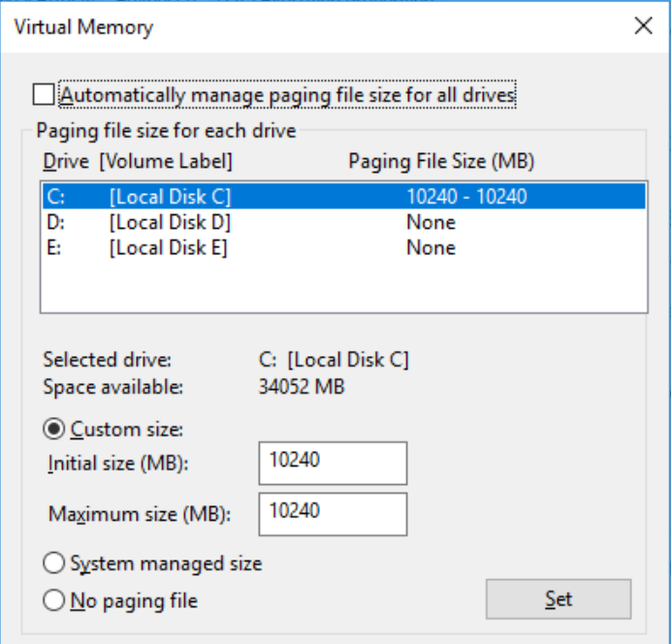The width and height of the screenshot is (671, 644).
Task: Click the Initial size (MB) input field
Action: coord(332,463)
